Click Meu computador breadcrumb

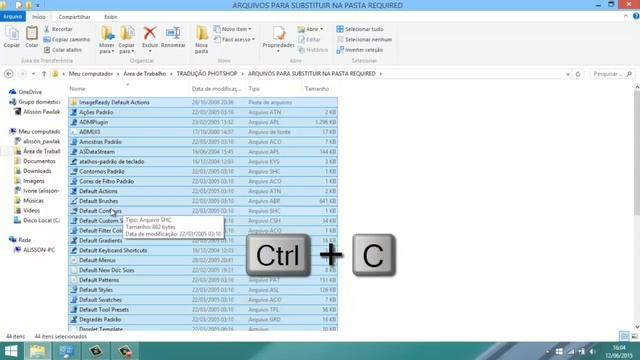[x=91, y=74]
